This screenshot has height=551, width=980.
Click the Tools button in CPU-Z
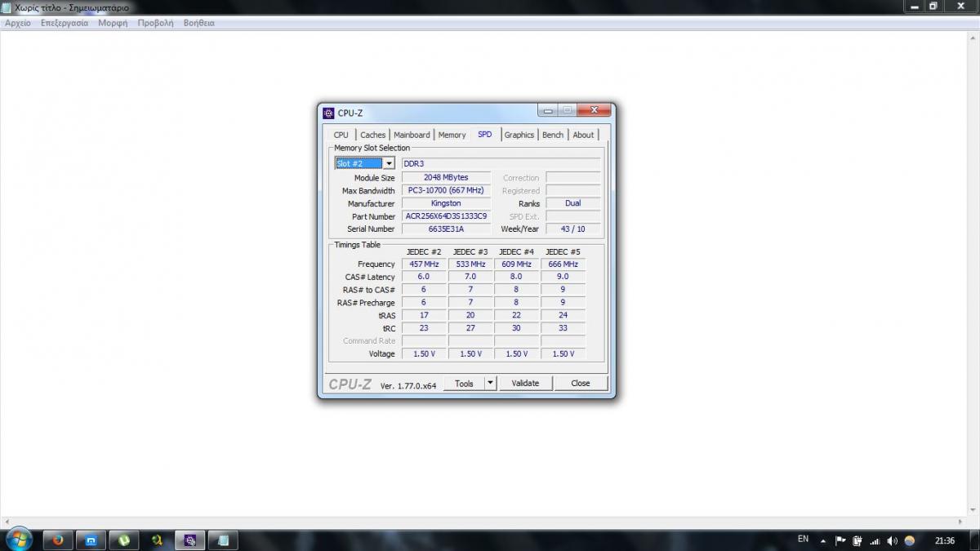(464, 383)
